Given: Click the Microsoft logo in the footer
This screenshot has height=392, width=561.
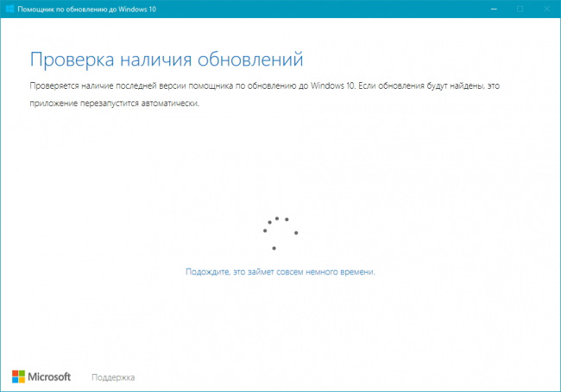Looking at the screenshot, I should point(41,376).
